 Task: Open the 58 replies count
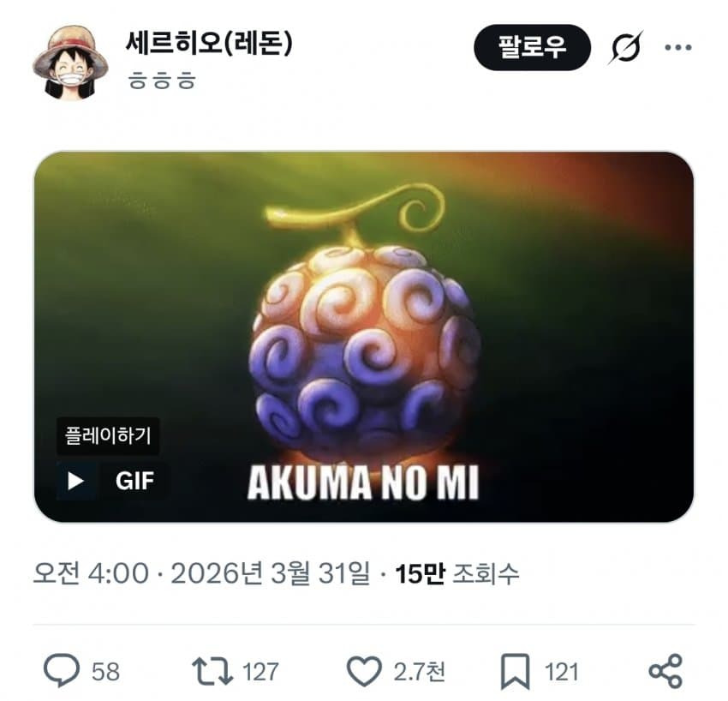[x=105, y=672]
